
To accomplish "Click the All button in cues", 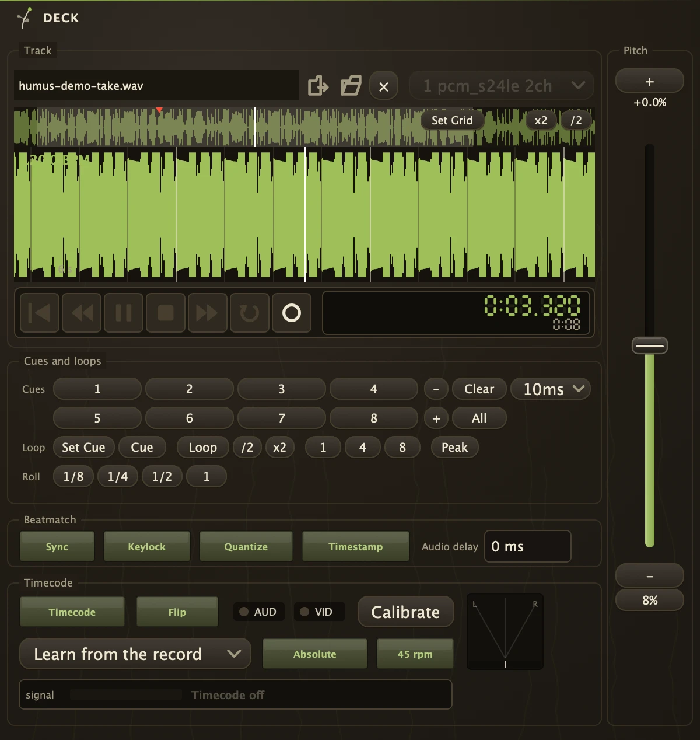I will point(479,418).
